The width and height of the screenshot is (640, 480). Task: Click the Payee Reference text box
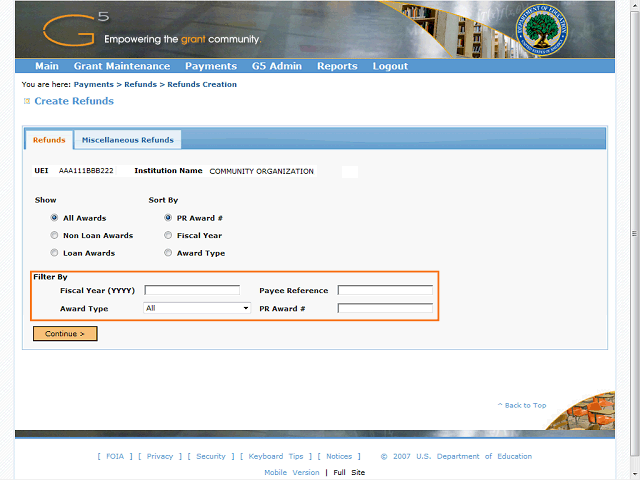385,290
